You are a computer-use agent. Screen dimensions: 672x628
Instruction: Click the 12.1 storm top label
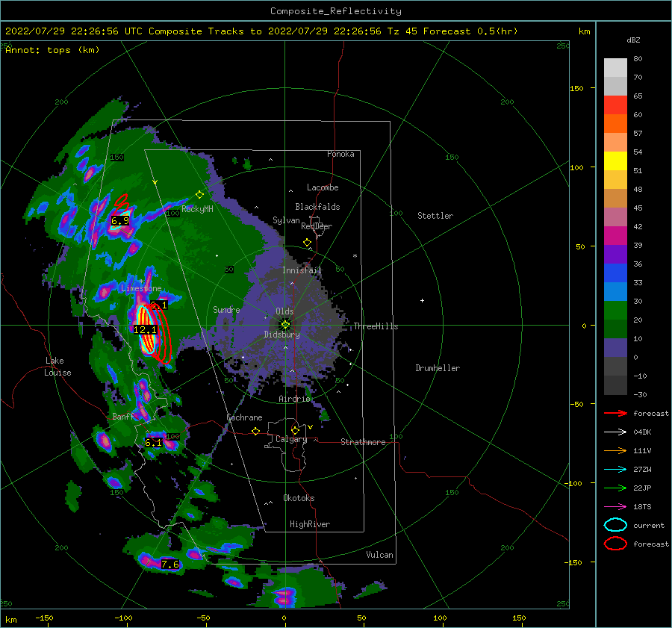146,329
